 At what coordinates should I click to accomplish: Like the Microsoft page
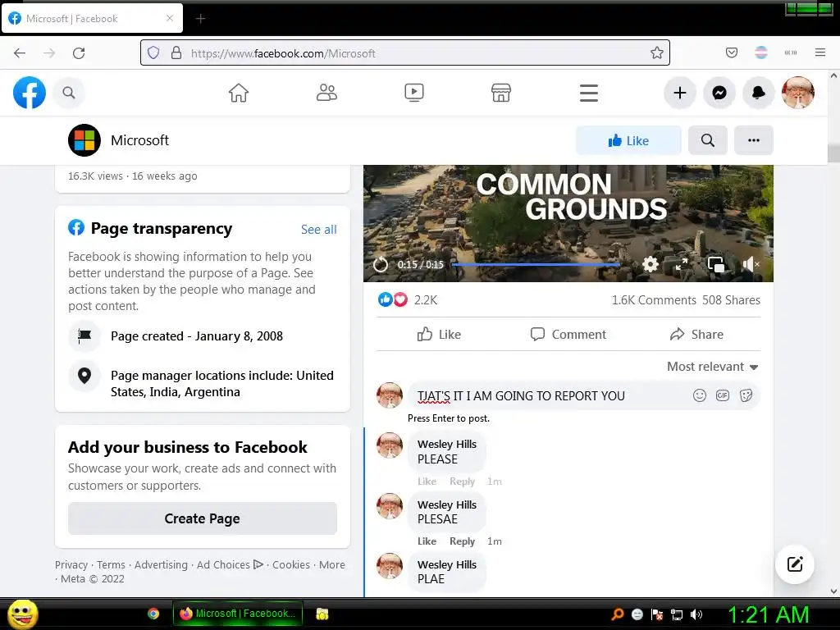point(628,140)
